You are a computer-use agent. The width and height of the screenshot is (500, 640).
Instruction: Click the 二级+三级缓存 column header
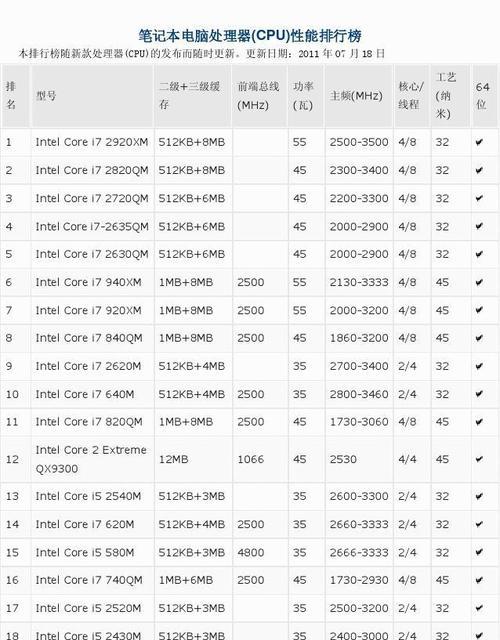[x=189, y=96]
